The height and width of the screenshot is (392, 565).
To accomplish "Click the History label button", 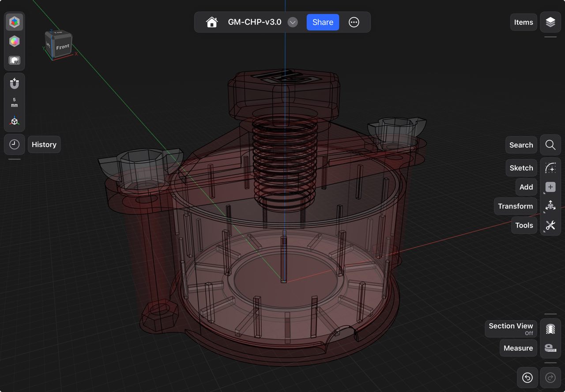I will [44, 145].
